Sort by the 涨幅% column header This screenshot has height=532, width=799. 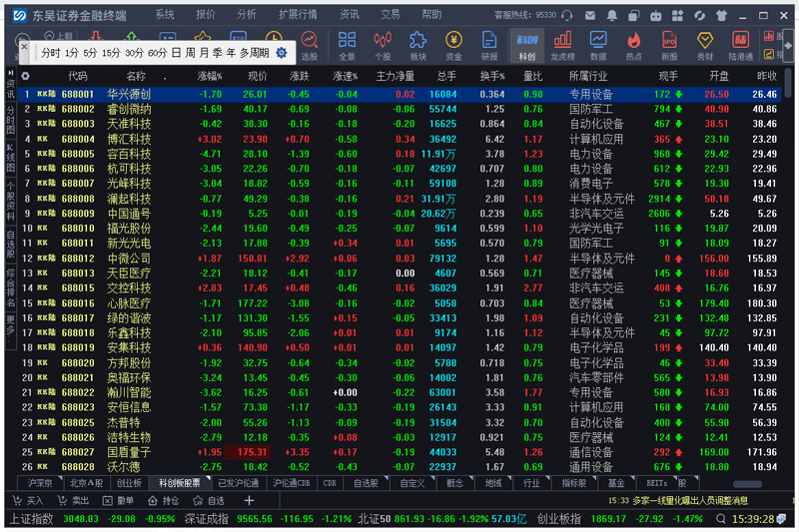point(210,76)
